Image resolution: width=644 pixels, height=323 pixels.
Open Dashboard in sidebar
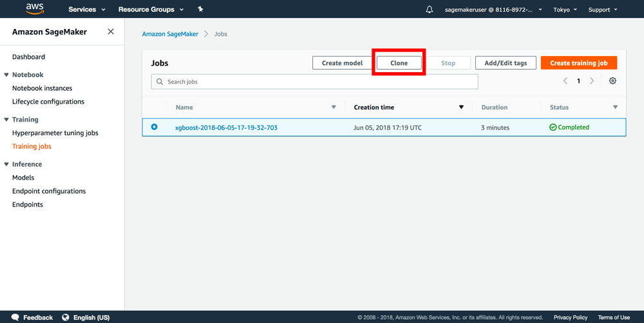pos(29,57)
